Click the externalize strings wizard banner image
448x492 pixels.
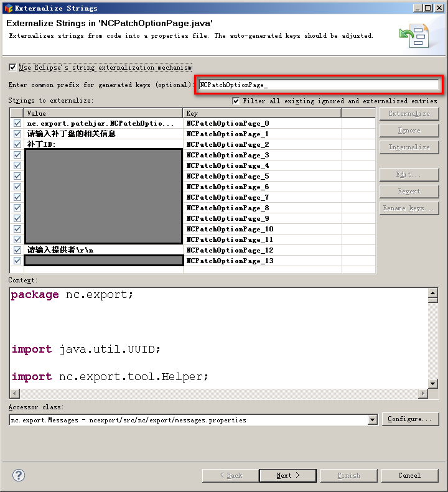pyautogui.click(x=414, y=36)
